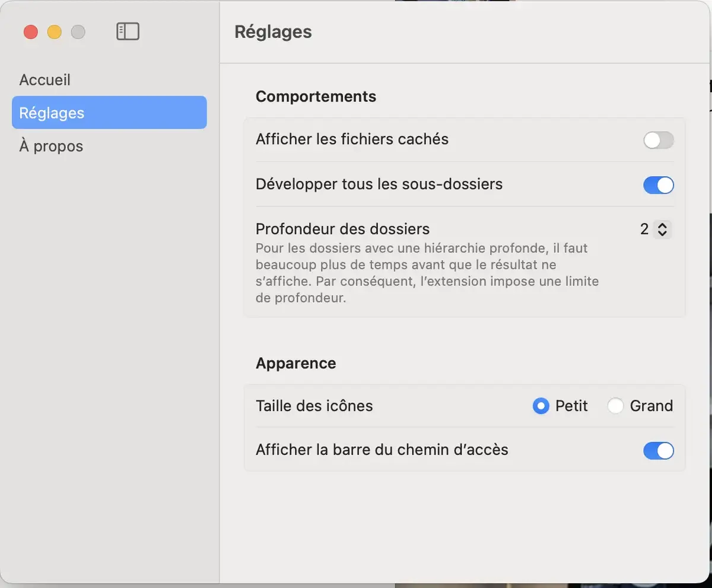Image resolution: width=712 pixels, height=588 pixels.
Task: Click the "Réglages" window title
Action: tap(273, 31)
